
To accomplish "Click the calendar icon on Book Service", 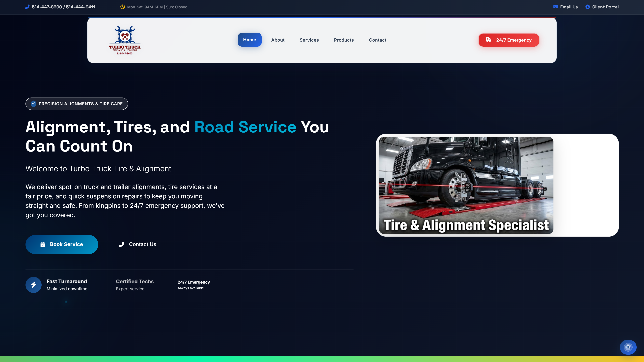I will 43,244.
